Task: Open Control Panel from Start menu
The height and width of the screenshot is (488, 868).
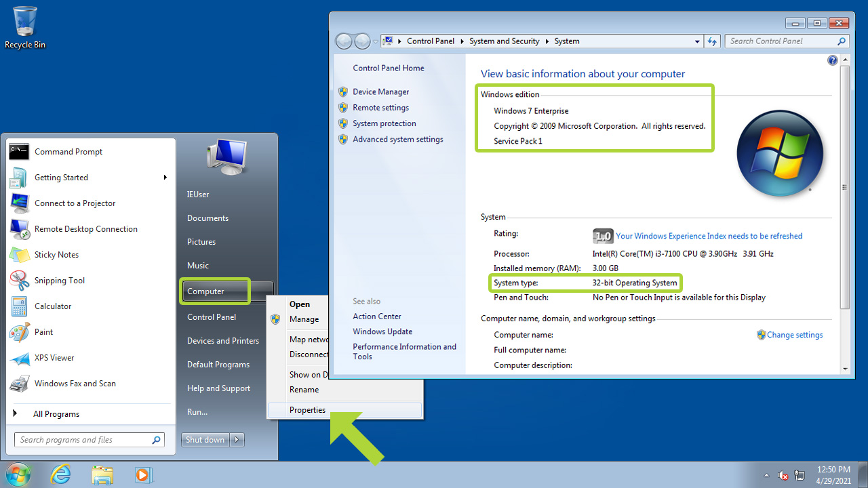Action: (x=212, y=317)
